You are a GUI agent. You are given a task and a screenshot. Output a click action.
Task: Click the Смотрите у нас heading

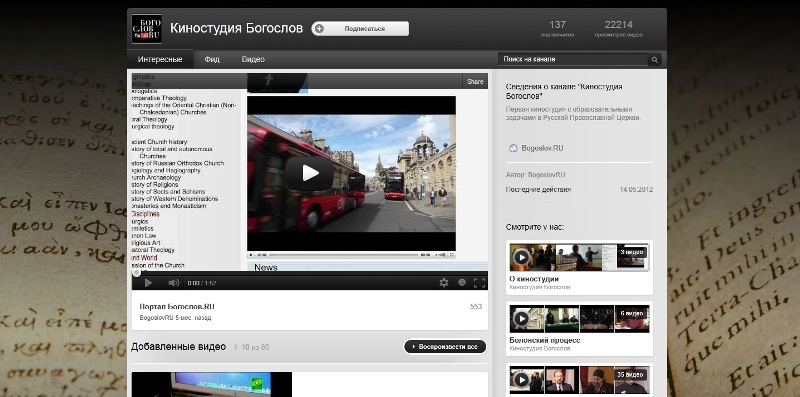(x=535, y=227)
